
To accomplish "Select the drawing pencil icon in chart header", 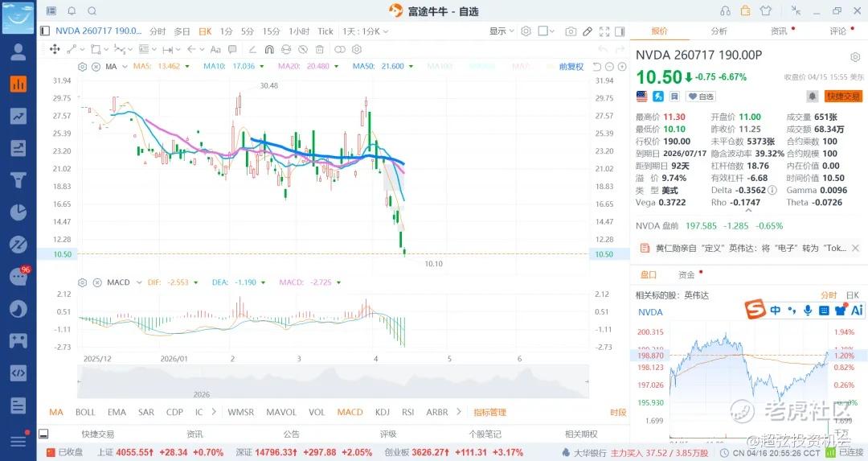I will click(588, 31).
